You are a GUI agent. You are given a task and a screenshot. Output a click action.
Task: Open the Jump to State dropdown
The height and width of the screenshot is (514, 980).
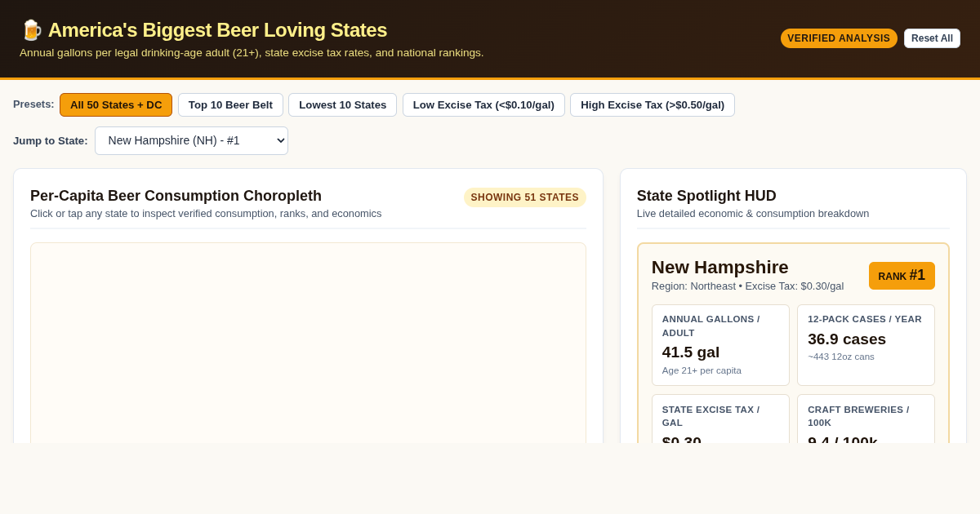click(191, 140)
